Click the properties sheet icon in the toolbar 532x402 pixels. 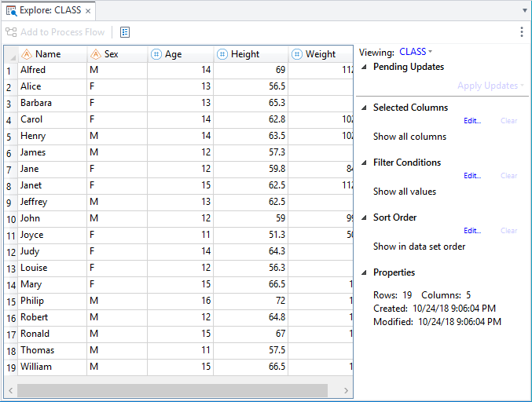click(125, 32)
